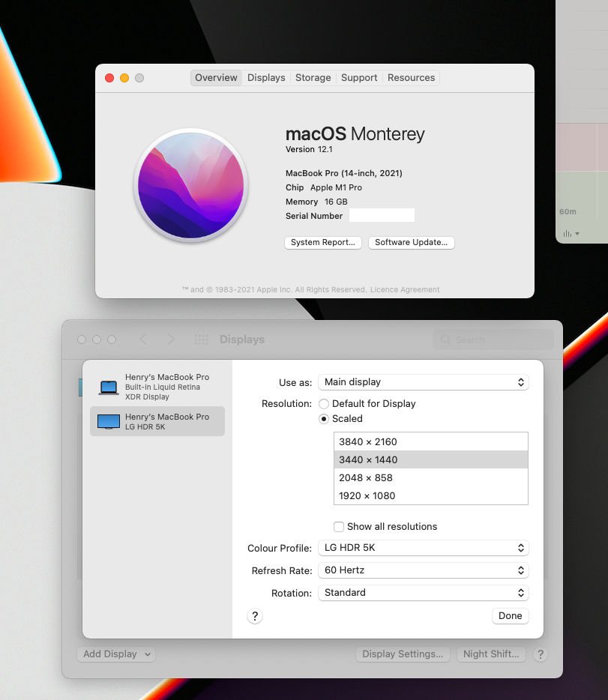Go back with the left chevron in Displays
The height and width of the screenshot is (700, 608).
pos(143,340)
